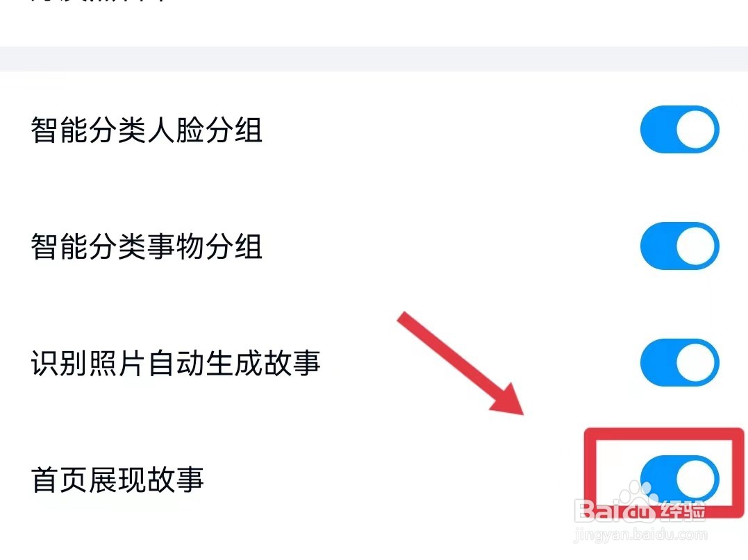The width and height of the screenshot is (748, 560).
Task: Tap the 智能分类事物分组 label text
Action: tap(147, 246)
